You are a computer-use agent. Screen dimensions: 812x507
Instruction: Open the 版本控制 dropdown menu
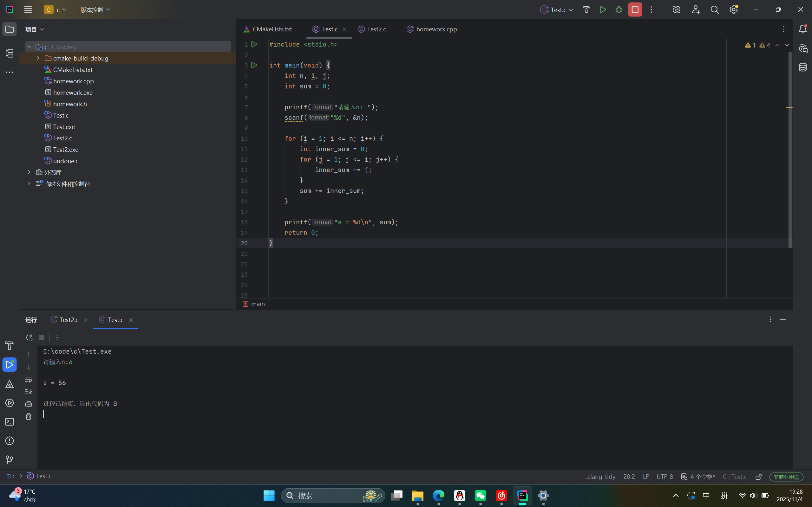point(95,10)
